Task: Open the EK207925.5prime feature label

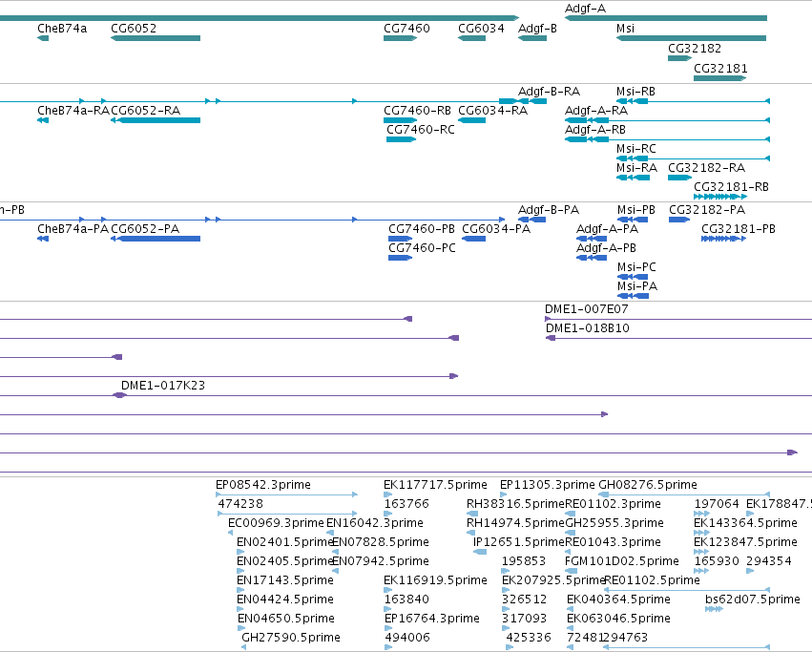Action: tap(553, 580)
